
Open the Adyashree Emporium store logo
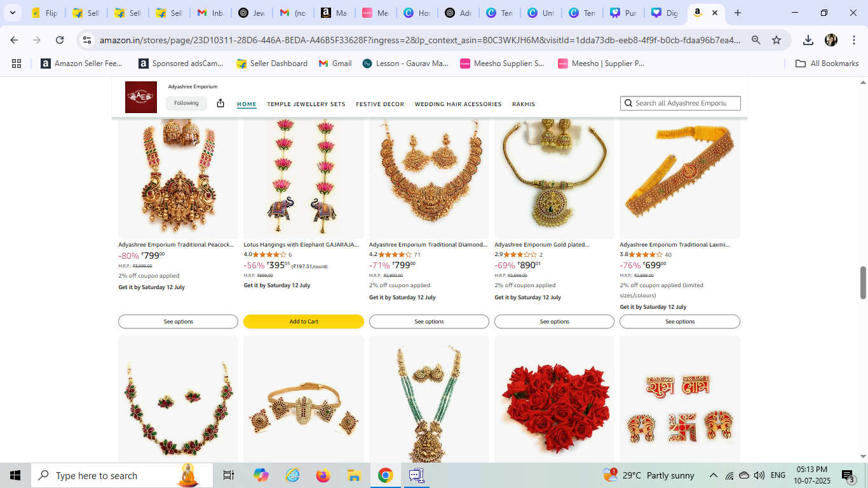tap(140, 97)
